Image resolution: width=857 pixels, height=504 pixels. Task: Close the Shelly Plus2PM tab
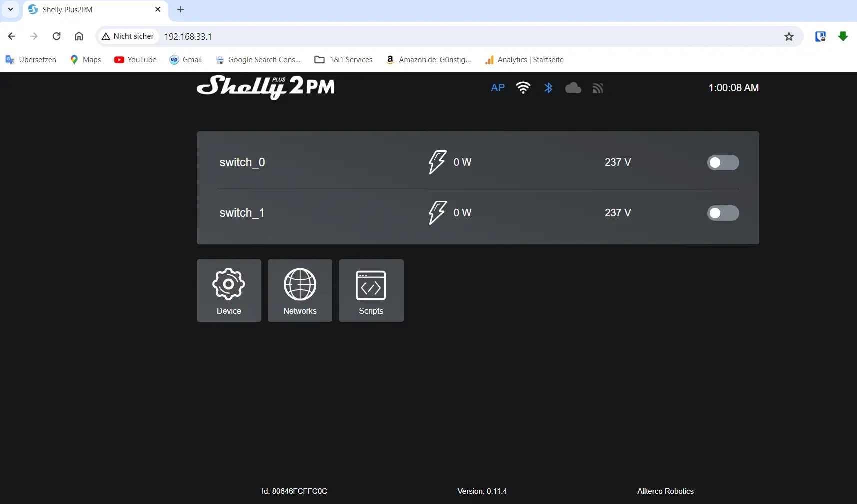[x=158, y=9]
